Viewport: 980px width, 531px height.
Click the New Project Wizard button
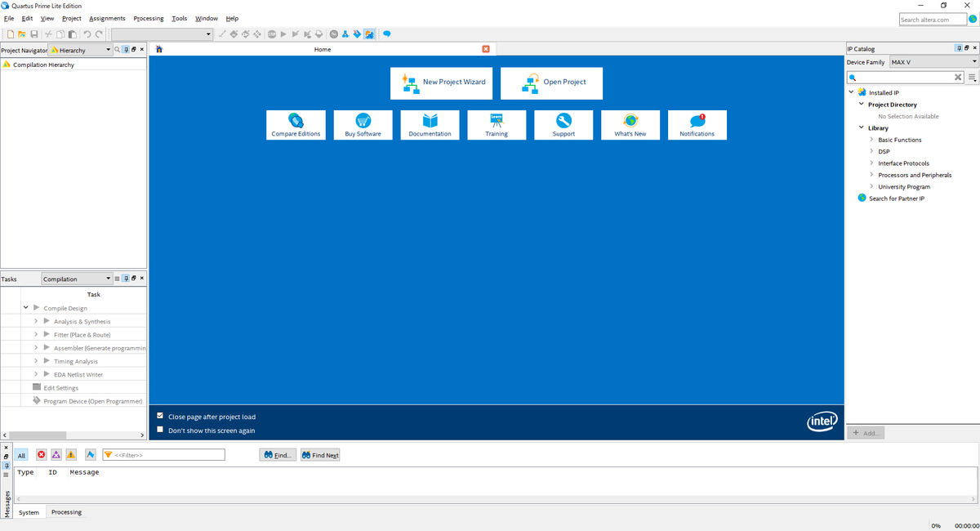tap(441, 83)
